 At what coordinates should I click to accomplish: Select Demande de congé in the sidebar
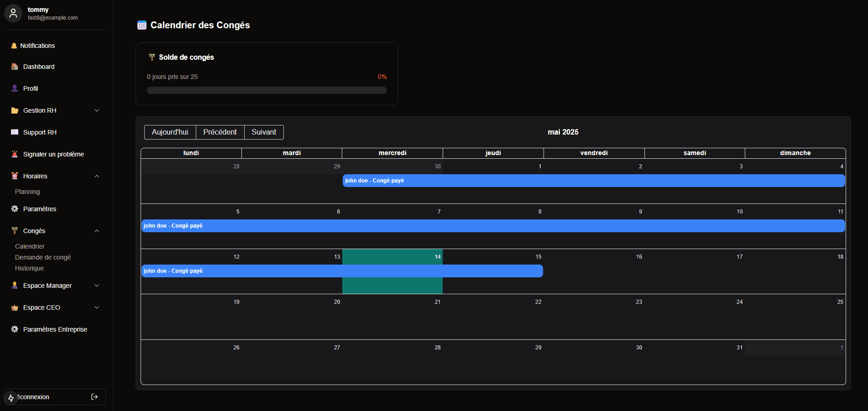43,257
